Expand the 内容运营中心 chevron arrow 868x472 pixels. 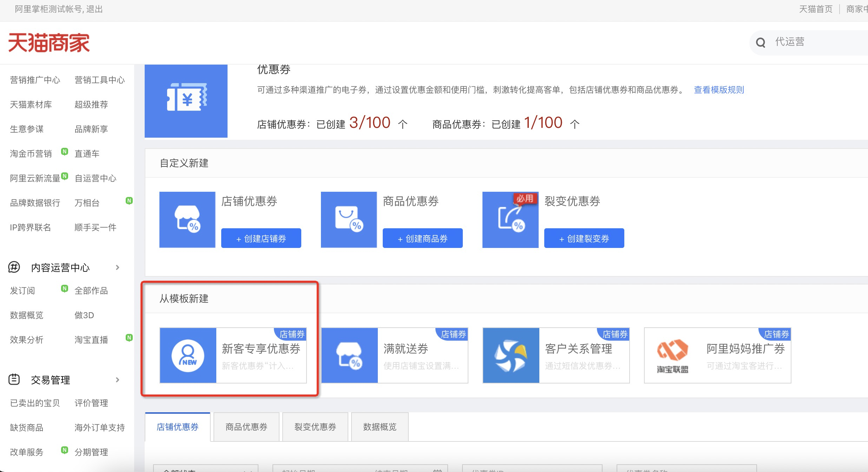pyautogui.click(x=118, y=268)
